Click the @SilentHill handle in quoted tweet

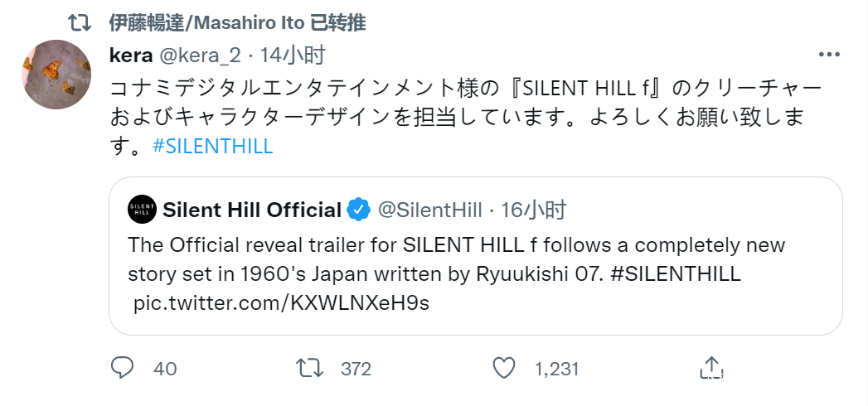pyautogui.click(x=429, y=210)
